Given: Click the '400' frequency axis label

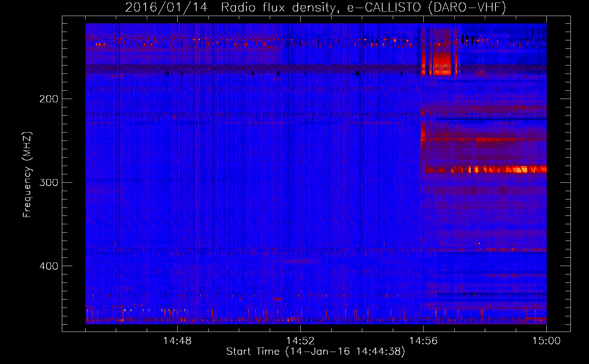Looking at the screenshot, I should pos(49,266).
